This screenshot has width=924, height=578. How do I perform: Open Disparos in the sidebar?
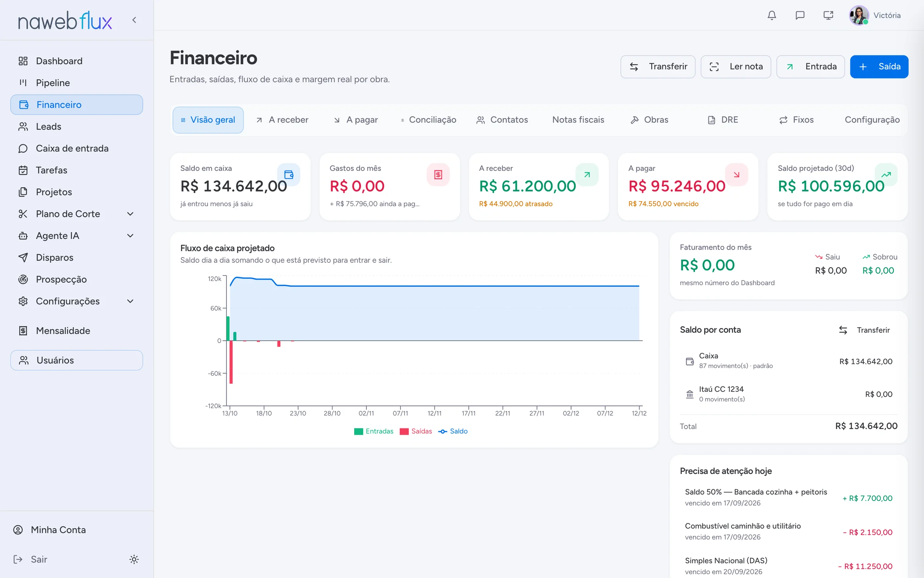tap(77, 257)
